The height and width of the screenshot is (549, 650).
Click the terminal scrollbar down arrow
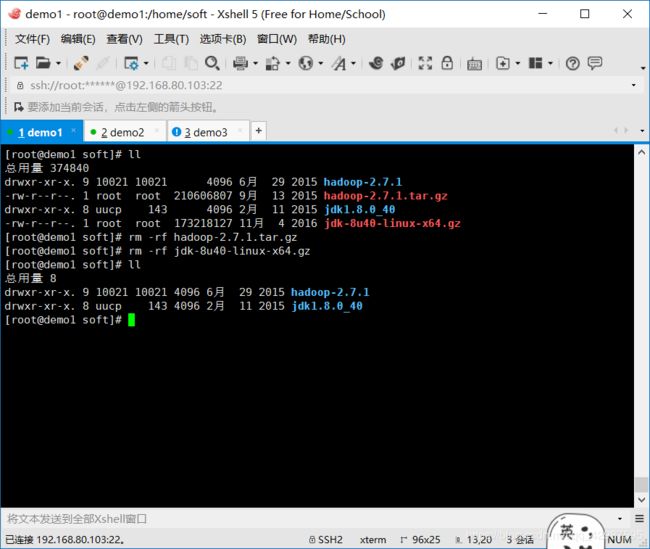[x=641, y=500]
